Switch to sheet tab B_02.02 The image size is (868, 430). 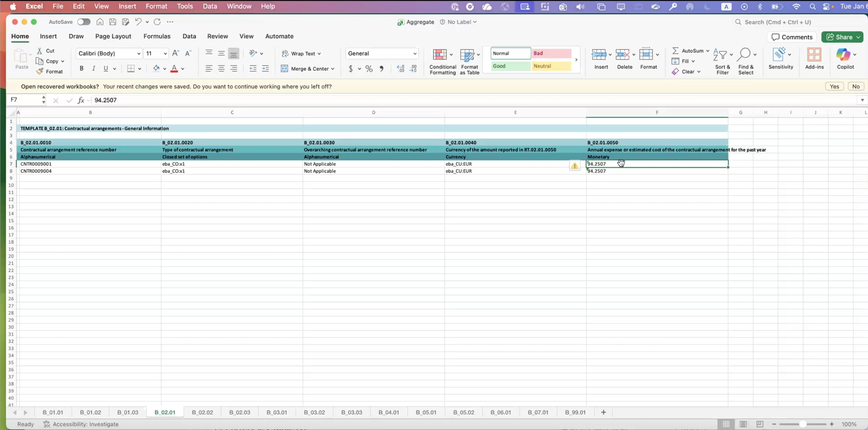(x=202, y=412)
